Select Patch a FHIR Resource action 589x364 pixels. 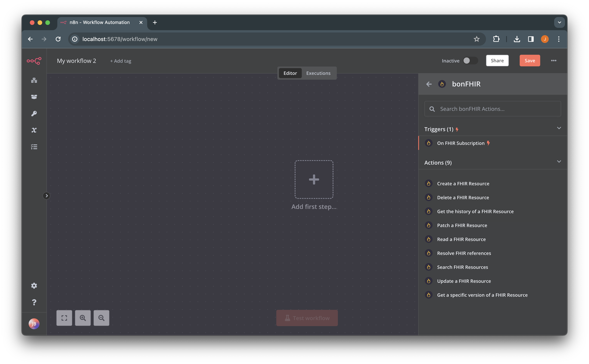[x=493, y=226]
